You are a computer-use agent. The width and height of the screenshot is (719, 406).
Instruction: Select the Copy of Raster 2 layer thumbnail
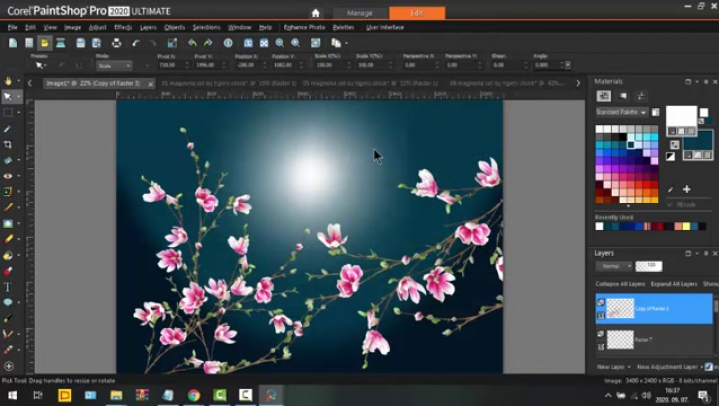click(621, 308)
